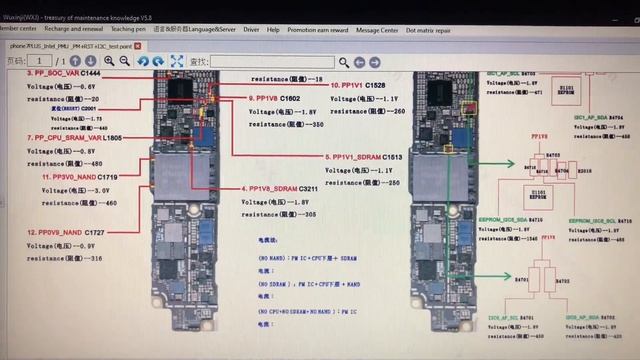640x360 pixels.
Task: Select the PP1V8 C1602 label
Action: click(274, 98)
